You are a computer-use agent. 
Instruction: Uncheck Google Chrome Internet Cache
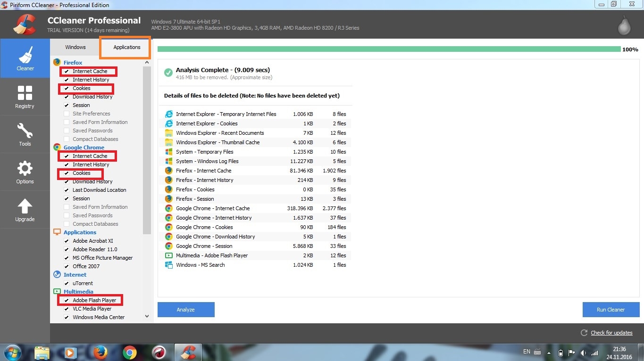point(67,156)
